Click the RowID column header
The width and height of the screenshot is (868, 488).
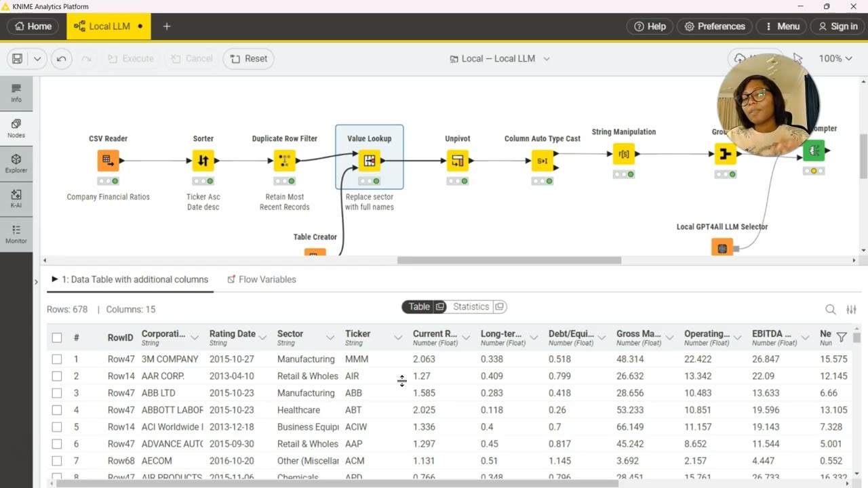[120, 338]
